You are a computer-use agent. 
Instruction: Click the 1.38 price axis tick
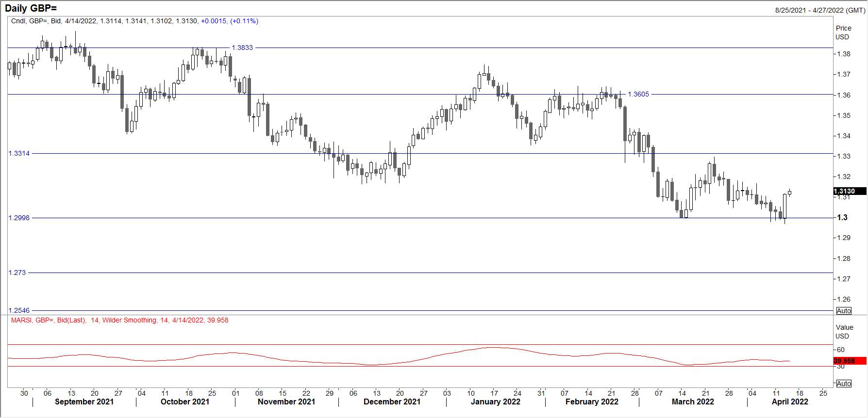pos(844,54)
